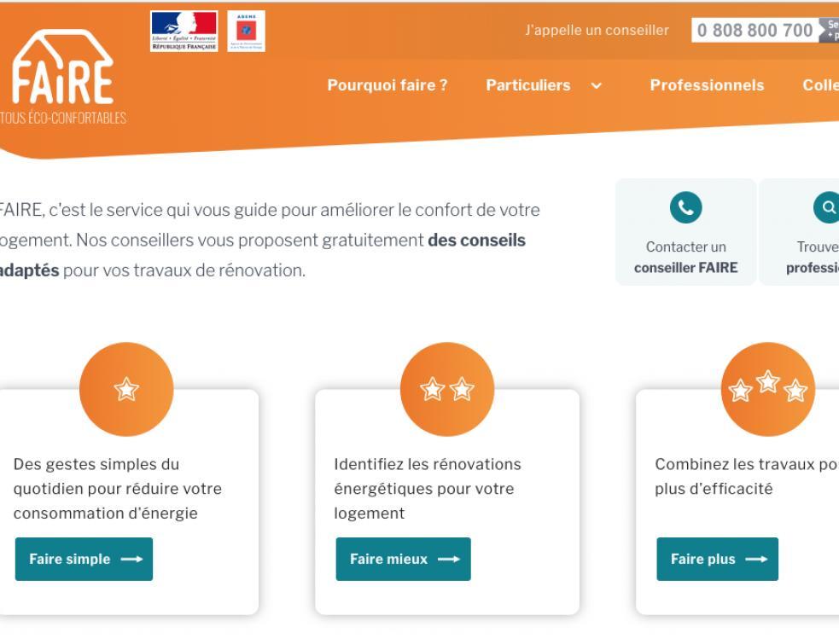Select the two-star orange circle
Viewport: 839px width, 644px height.
click(x=446, y=389)
